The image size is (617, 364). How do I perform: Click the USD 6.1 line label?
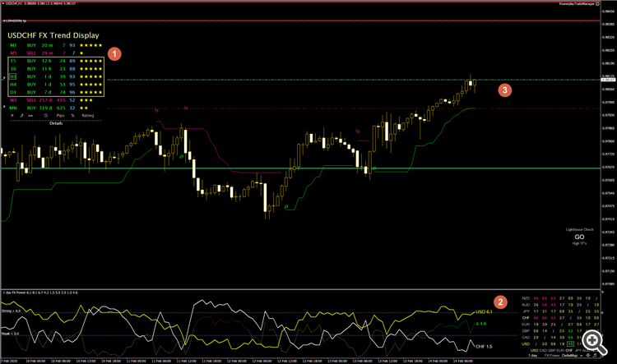(484, 311)
